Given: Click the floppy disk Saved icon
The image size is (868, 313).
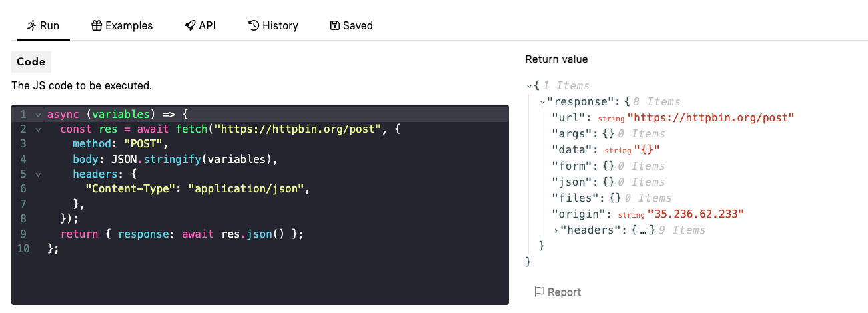Looking at the screenshot, I should point(335,25).
